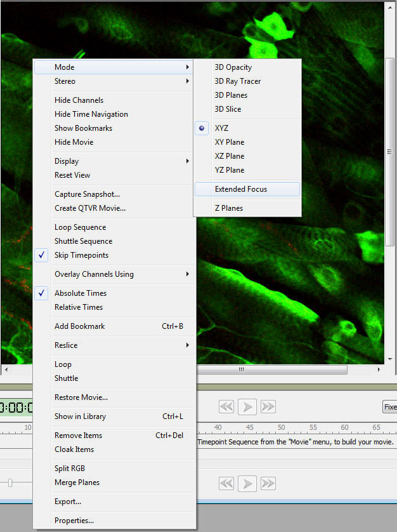
Task: Toggle the Absolute Times option
Action: [x=80, y=293]
